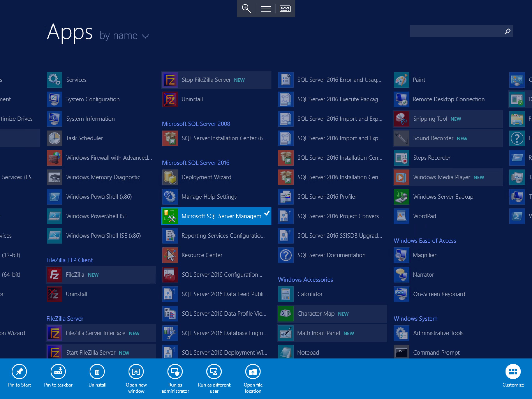Open SQL Server Installation Center (64-bit) icon

(x=170, y=138)
